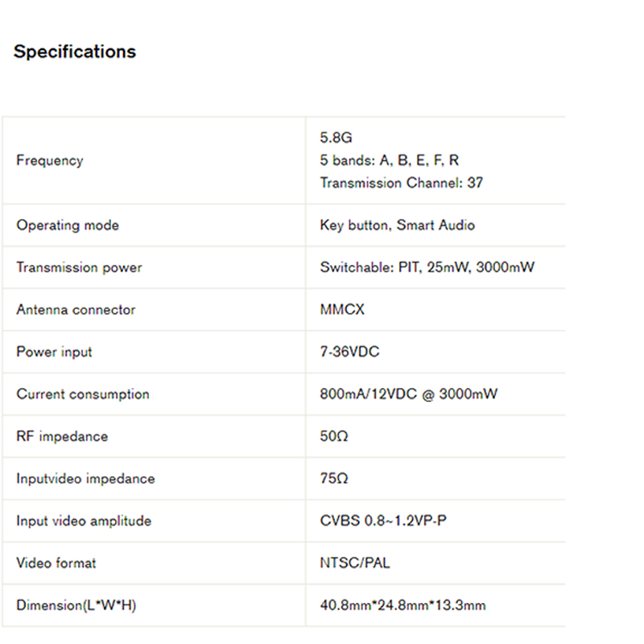Select the Frequency row label
This screenshot has width=644, height=644.
(50, 160)
